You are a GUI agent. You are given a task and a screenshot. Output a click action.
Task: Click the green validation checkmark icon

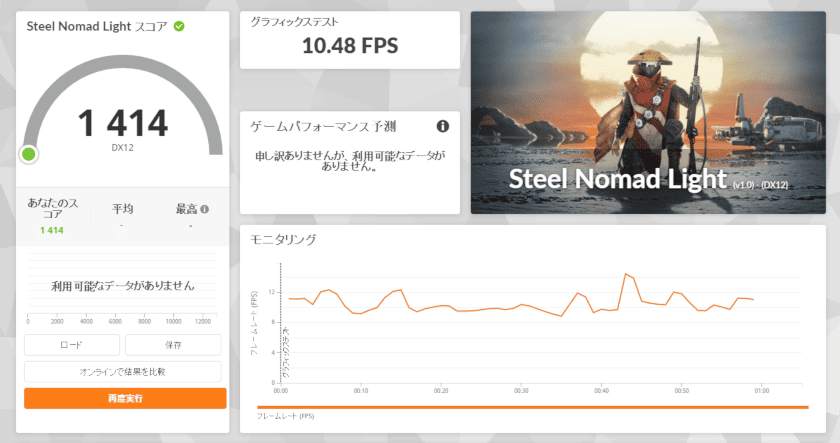coord(179,26)
